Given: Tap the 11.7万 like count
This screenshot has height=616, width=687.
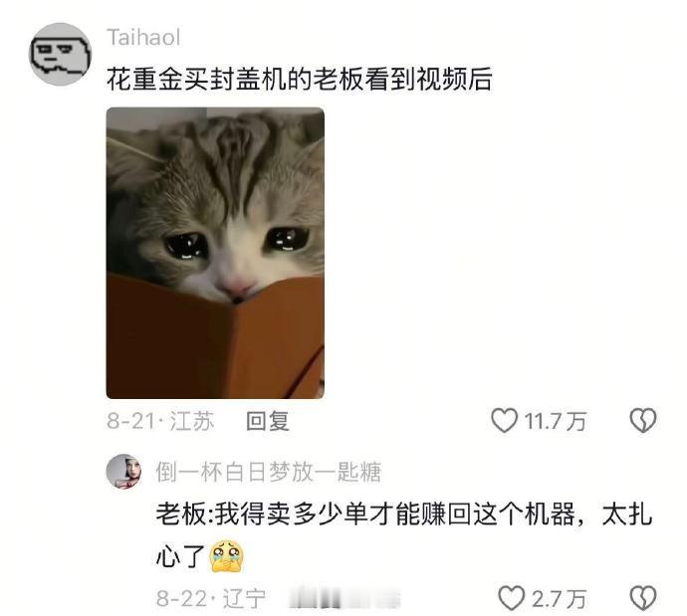Looking at the screenshot, I should [556, 421].
